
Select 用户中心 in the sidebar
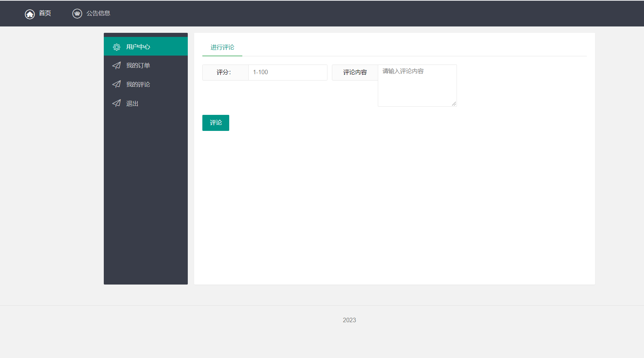pyautogui.click(x=146, y=46)
